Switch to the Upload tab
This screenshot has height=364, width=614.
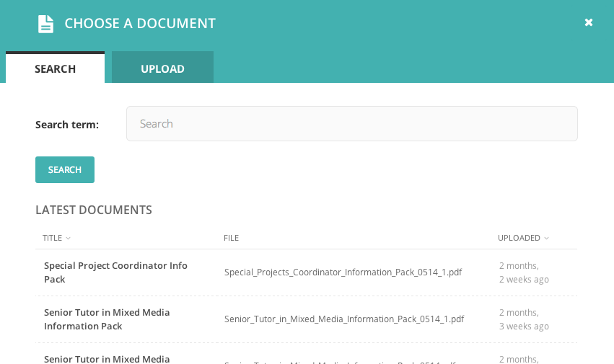pyautogui.click(x=162, y=68)
